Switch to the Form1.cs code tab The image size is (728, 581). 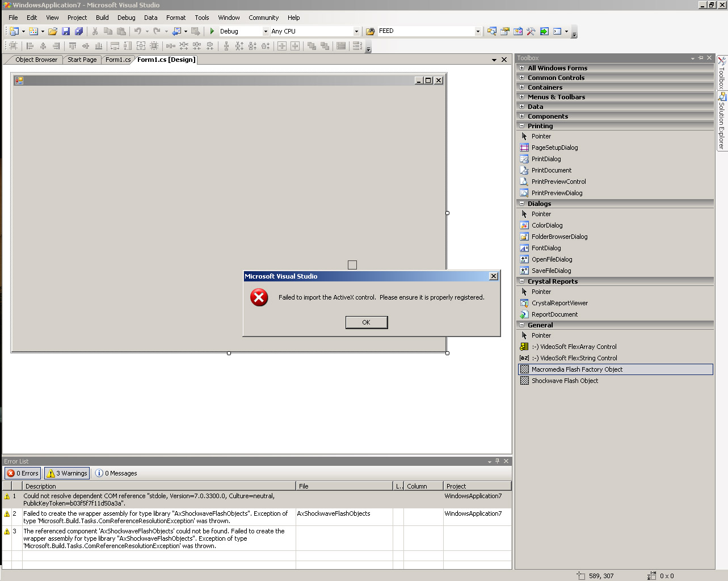(x=118, y=60)
